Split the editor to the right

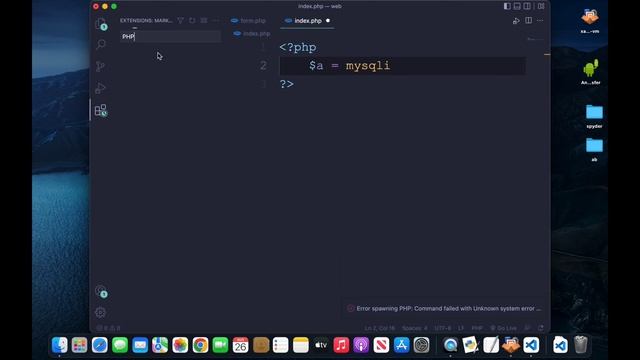529,20
